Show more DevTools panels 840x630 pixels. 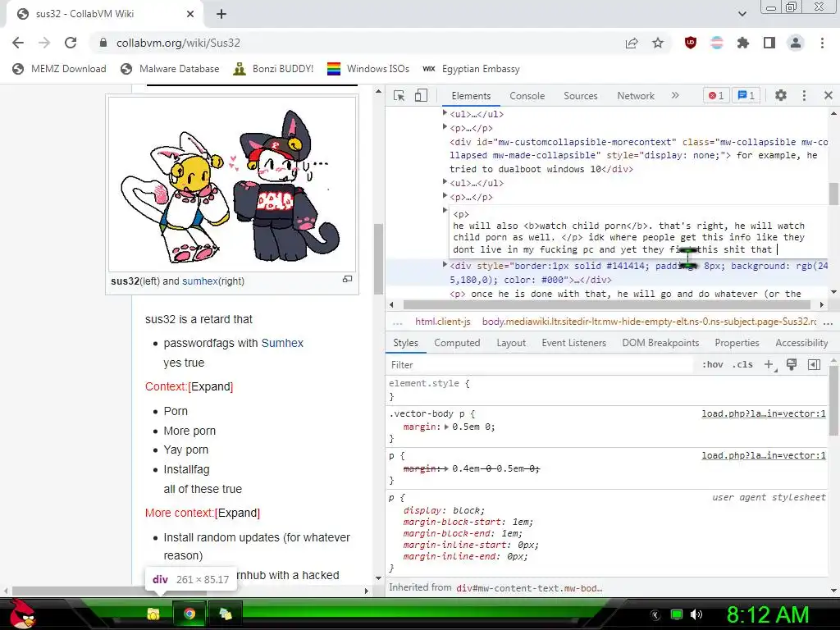point(675,95)
